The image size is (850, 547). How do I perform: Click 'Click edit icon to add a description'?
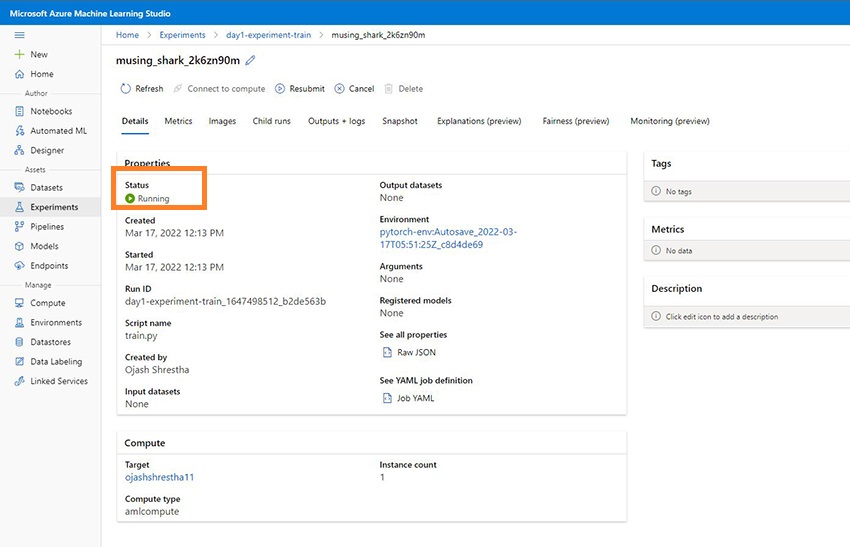tap(722, 317)
